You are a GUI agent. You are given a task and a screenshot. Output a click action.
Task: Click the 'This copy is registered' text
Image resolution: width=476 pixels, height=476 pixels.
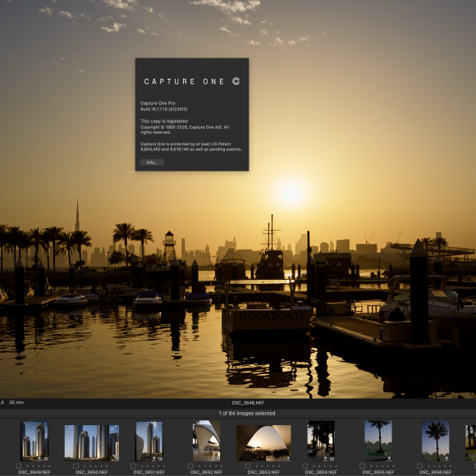click(x=164, y=121)
